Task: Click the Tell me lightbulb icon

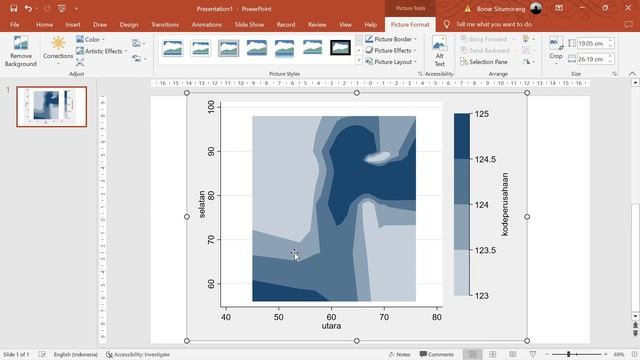Action: pyautogui.click(x=447, y=24)
